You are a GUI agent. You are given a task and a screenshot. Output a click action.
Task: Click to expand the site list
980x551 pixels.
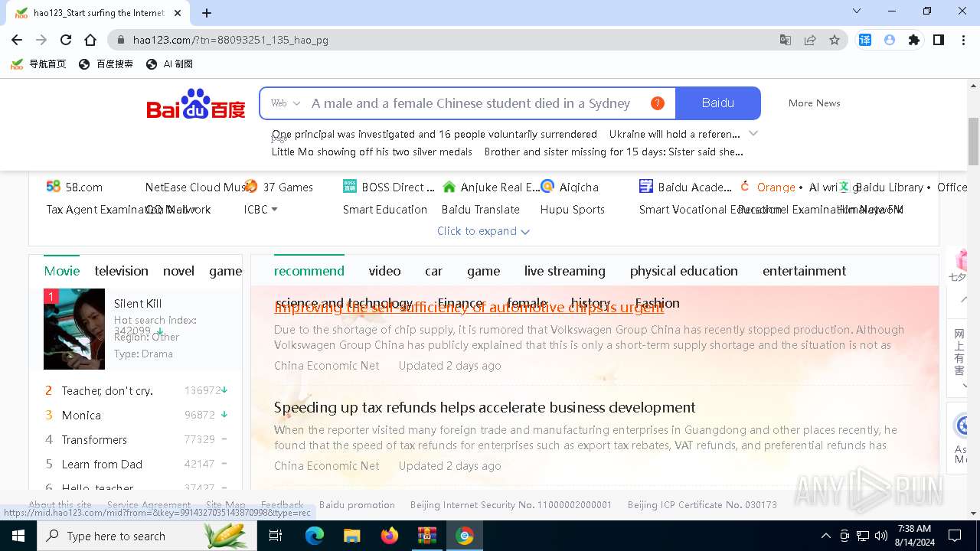pos(483,231)
